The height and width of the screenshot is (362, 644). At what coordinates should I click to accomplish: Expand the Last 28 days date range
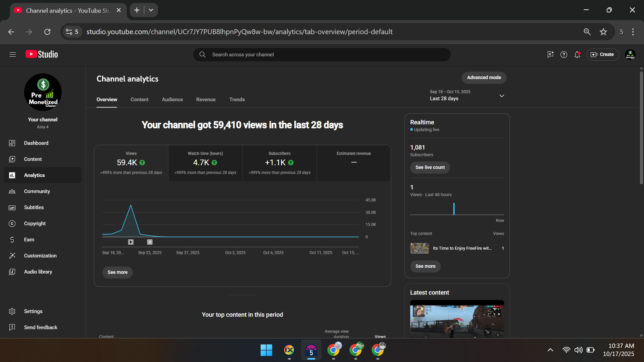502,96
